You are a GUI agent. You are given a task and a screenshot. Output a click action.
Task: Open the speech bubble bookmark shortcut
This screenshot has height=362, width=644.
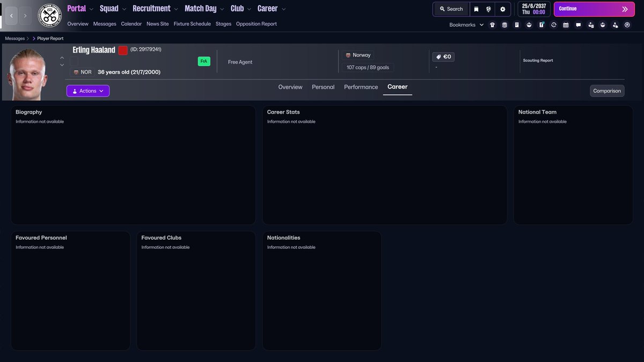point(578,25)
